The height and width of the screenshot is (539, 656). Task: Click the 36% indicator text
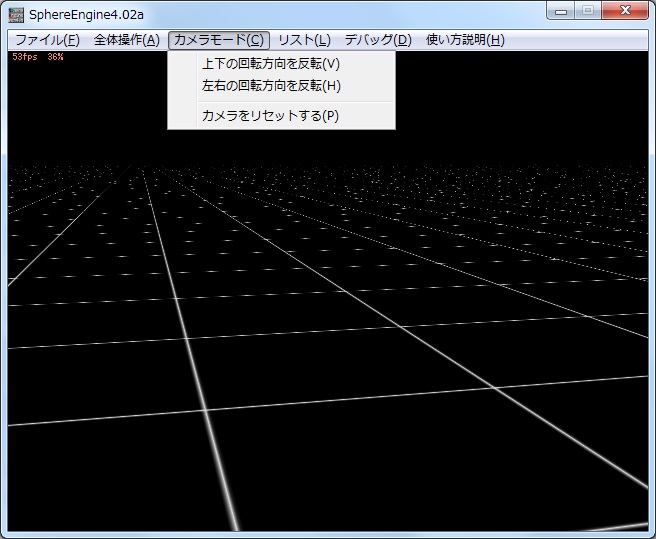pos(55,57)
